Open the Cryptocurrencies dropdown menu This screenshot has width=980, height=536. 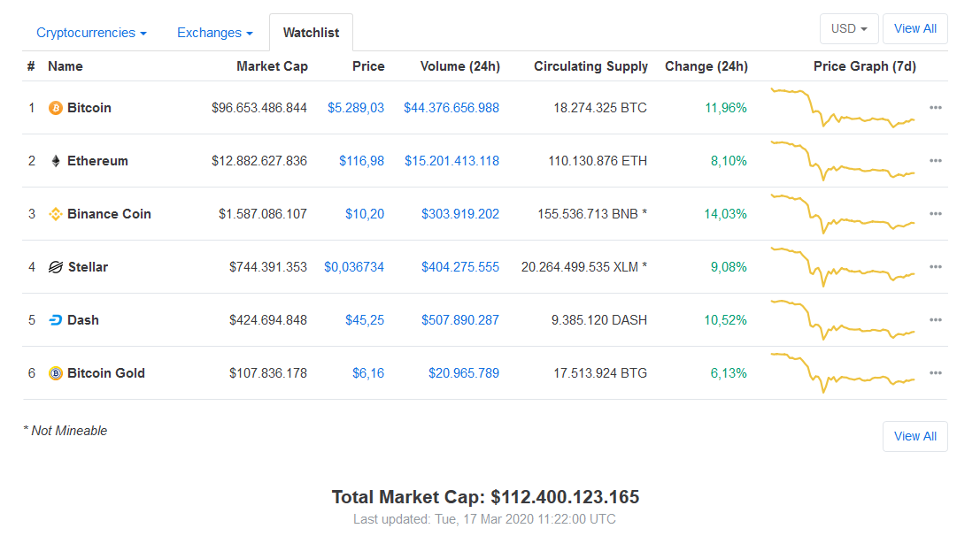click(91, 33)
